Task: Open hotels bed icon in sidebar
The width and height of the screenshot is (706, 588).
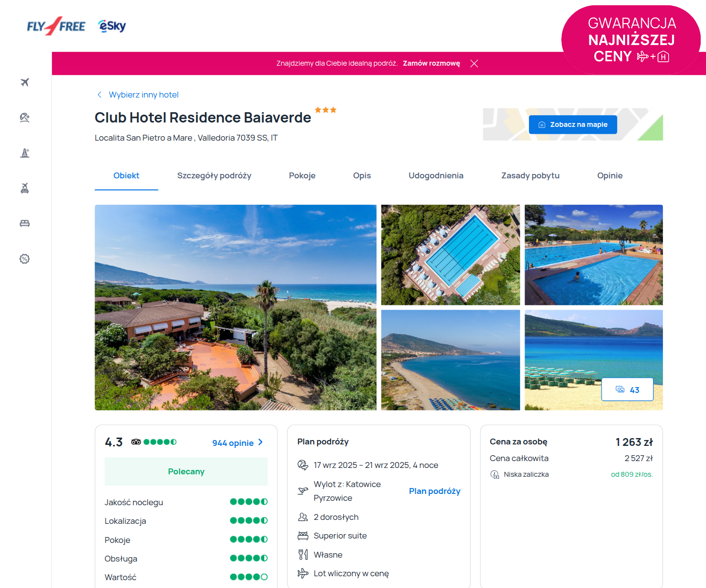Action: coord(25,223)
